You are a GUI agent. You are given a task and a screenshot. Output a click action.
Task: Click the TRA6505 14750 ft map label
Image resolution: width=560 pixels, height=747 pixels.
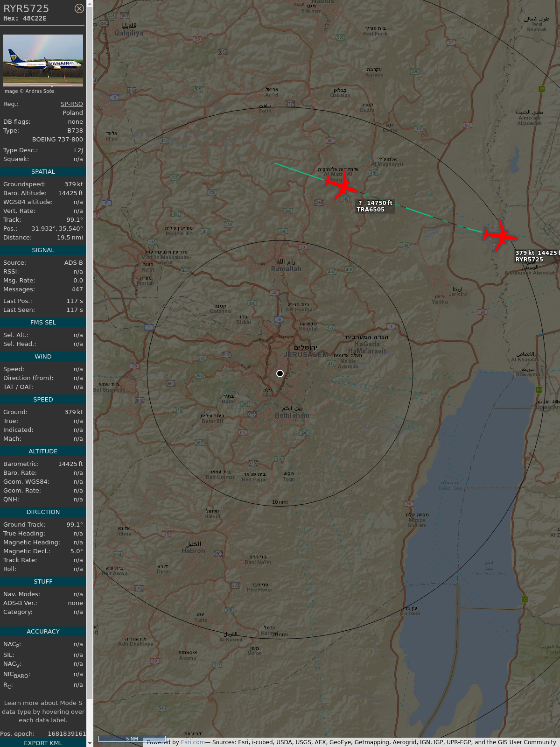pyautogui.click(x=375, y=206)
